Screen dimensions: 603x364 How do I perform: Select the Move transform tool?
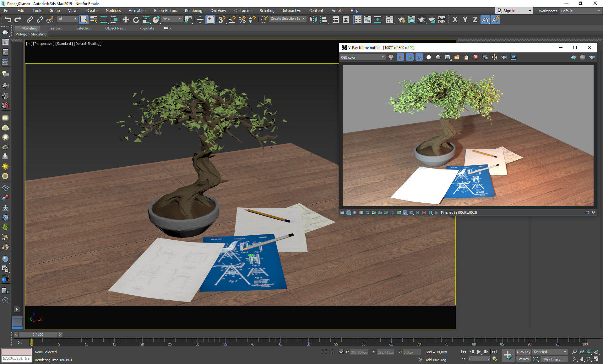pyautogui.click(x=126, y=20)
